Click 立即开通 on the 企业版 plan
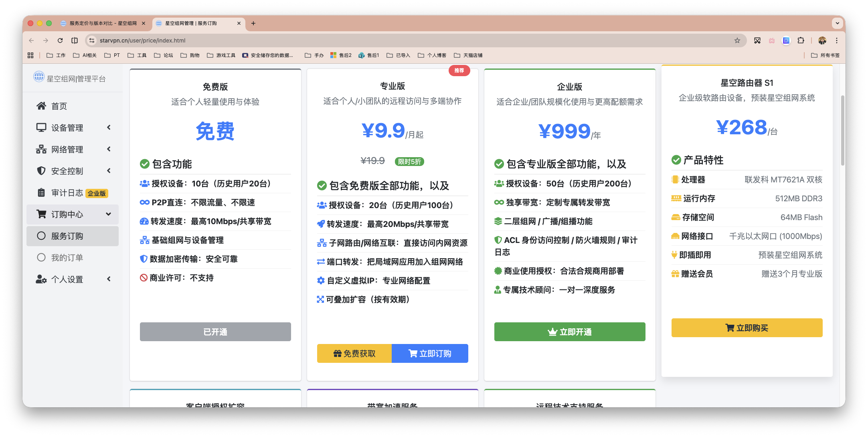This screenshot has height=437, width=868. pyautogui.click(x=569, y=332)
